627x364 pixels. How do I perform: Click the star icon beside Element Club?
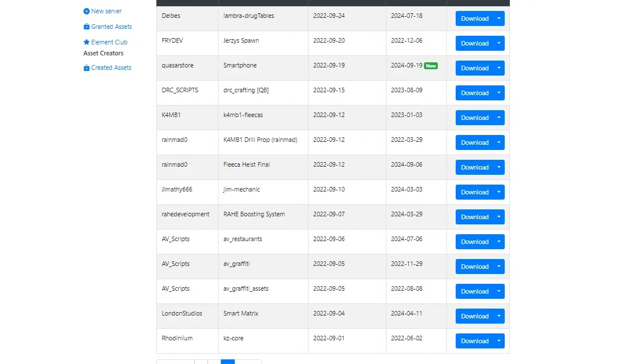[x=87, y=42]
